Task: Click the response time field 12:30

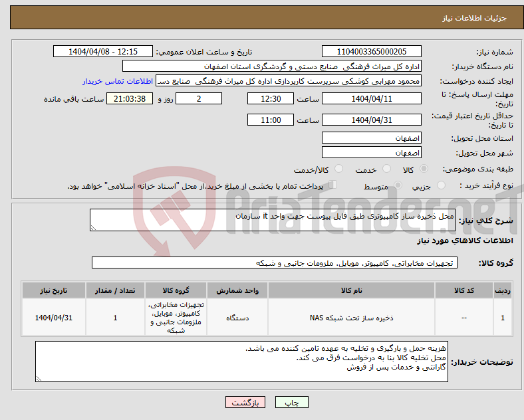Action: coord(271,99)
